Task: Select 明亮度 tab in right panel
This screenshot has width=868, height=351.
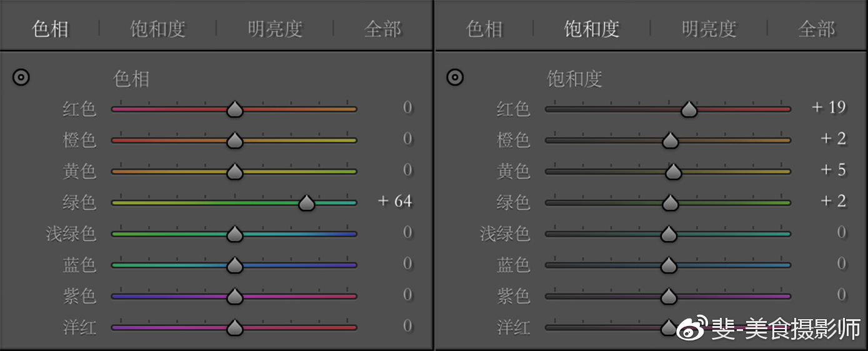Action: click(709, 29)
